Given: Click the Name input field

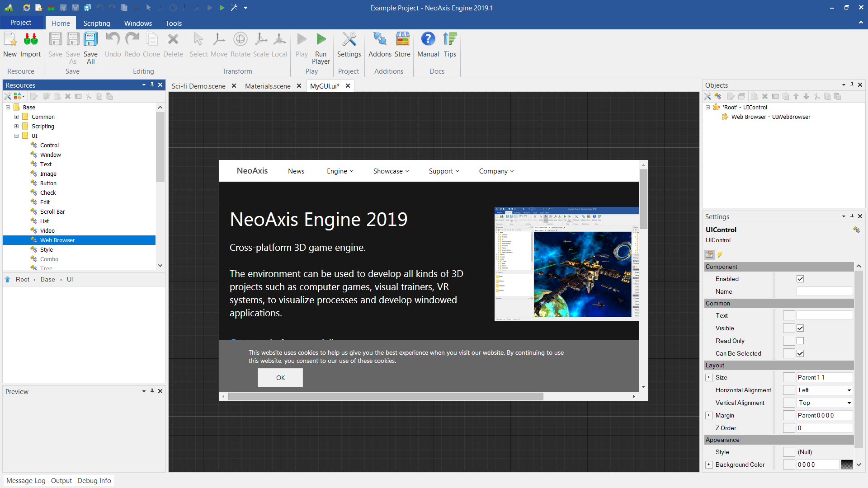Looking at the screenshot, I should click(x=824, y=292).
